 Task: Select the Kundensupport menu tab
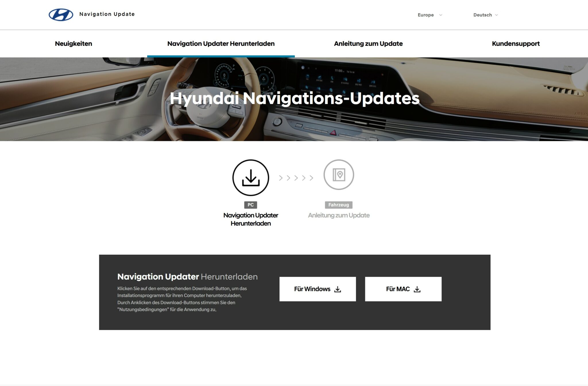coord(516,44)
